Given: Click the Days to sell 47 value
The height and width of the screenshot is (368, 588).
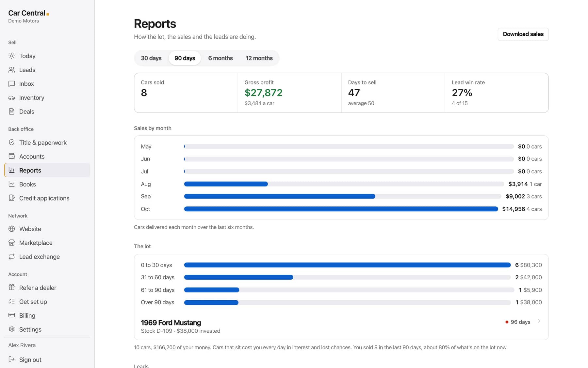Looking at the screenshot, I should 354,93.
